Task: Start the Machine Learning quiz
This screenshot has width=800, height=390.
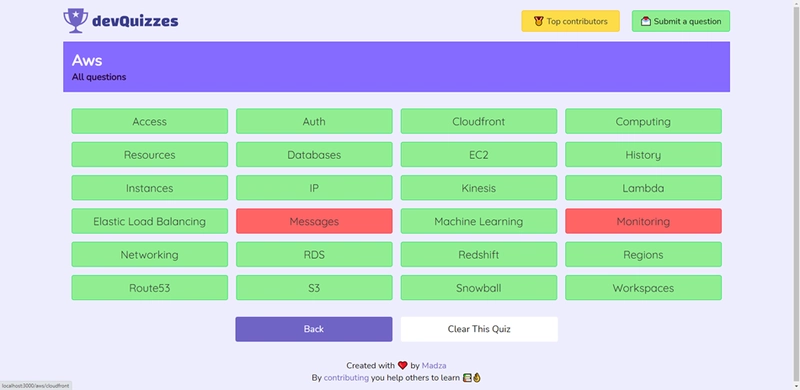Action: (x=479, y=221)
